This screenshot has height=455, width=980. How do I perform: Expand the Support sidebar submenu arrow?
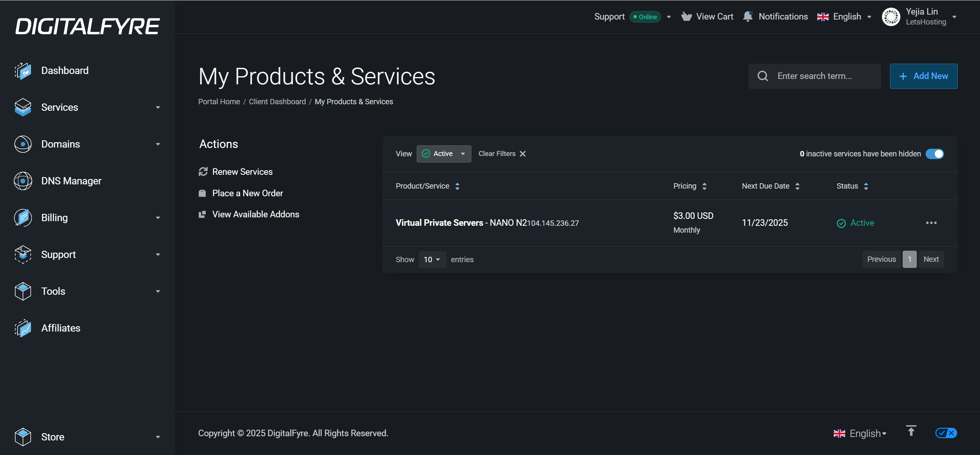pyautogui.click(x=158, y=255)
